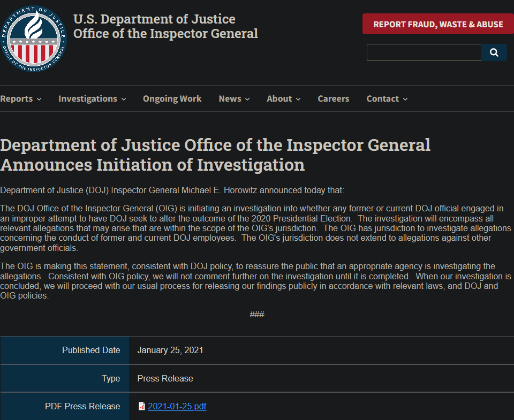Click the U.S. Department of Justice site title
The width and height of the screenshot is (514, 420).
point(165,26)
